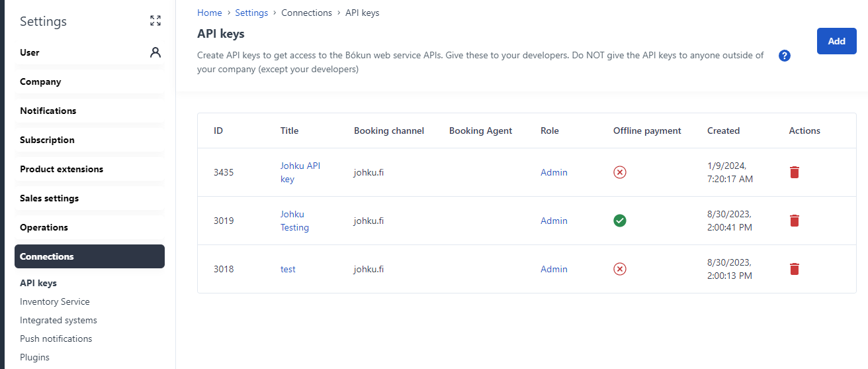Open Integrated systems in the sidebar
This screenshot has width=868, height=369.
58,320
